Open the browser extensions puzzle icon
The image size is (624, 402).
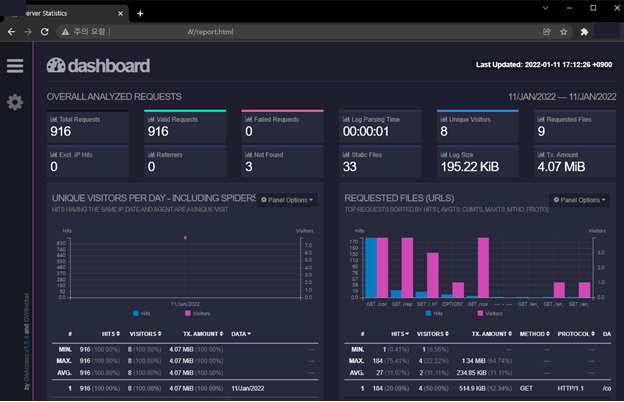tap(584, 31)
